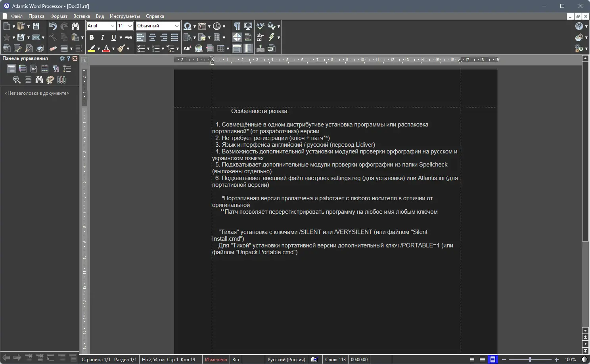Open the font size dropdown showing 11

(x=131, y=26)
